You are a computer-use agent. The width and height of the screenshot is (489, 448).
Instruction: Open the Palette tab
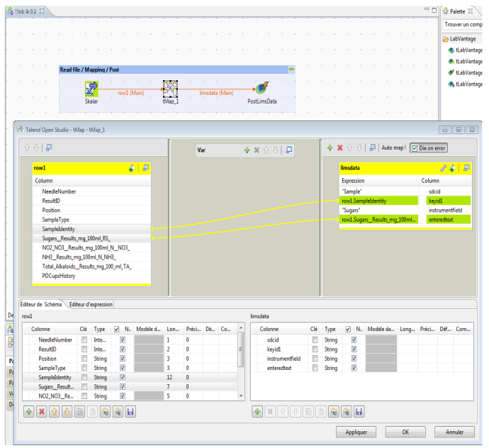(x=457, y=11)
